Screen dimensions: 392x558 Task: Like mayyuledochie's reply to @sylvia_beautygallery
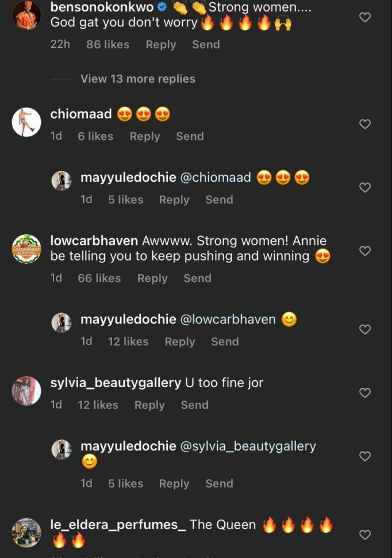tap(365, 456)
